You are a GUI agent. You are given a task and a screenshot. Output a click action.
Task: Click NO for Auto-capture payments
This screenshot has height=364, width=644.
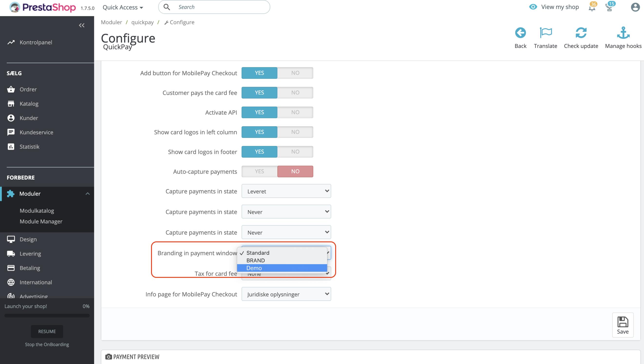(295, 171)
